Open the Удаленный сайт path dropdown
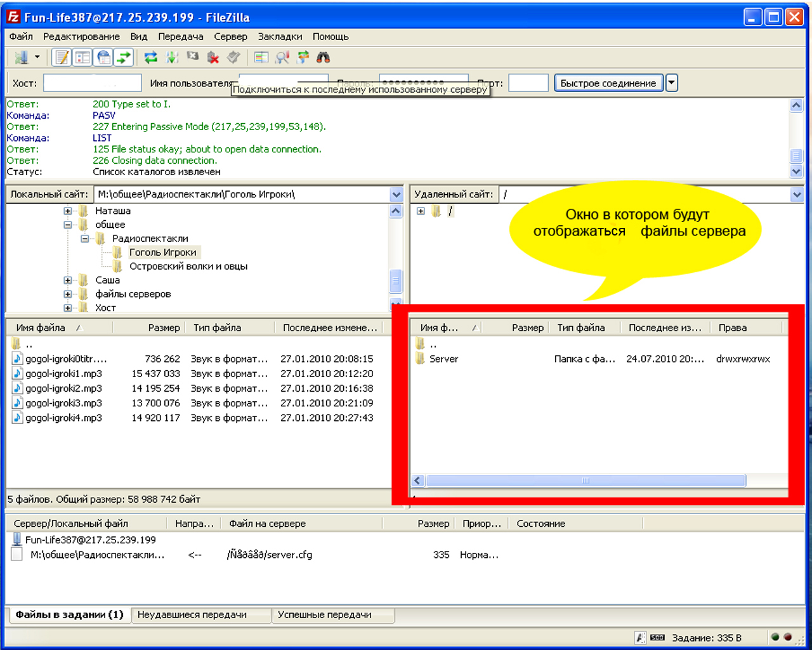This screenshot has width=812, height=650. [x=797, y=195]
